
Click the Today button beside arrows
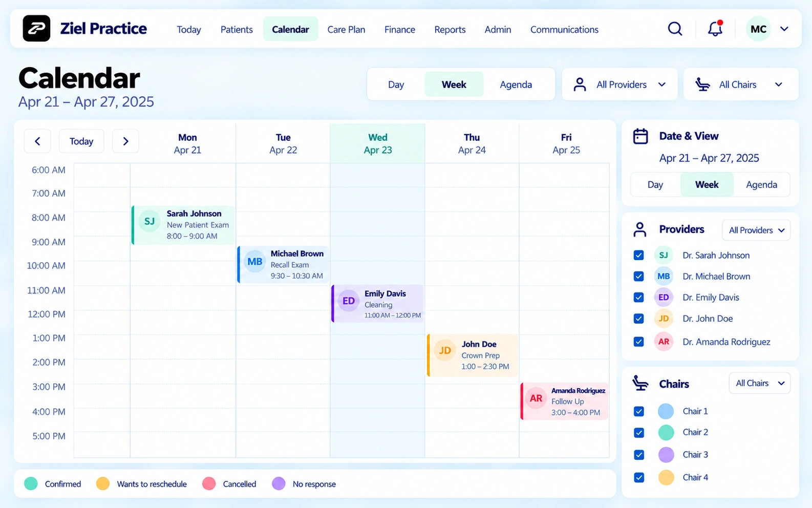coord(81,141)
